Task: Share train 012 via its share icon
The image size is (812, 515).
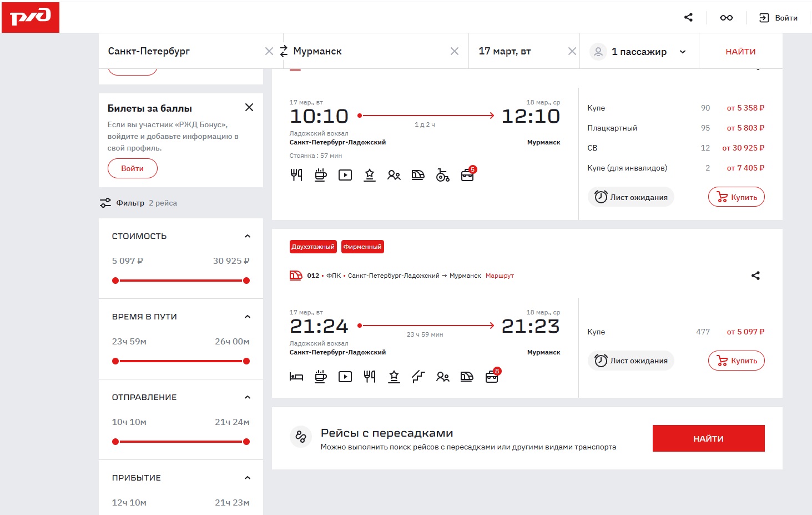Action: (755, 276)
